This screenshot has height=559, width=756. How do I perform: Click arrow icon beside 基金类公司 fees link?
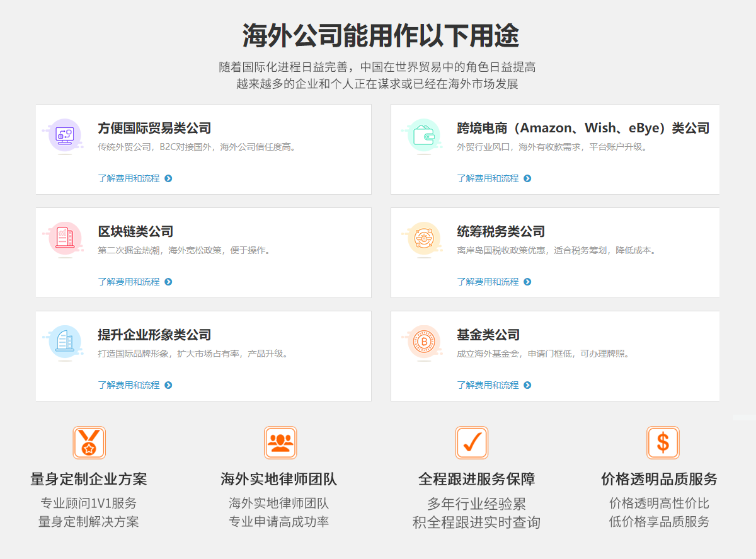pos(527,385)
